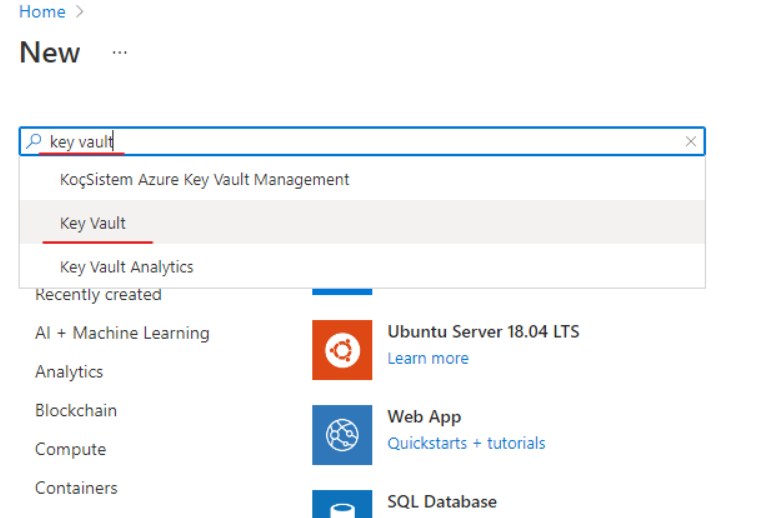This screenshot has height=518, width=758.
Task: Select Key Vault from suggestions
Action: [x=93, y=223]
